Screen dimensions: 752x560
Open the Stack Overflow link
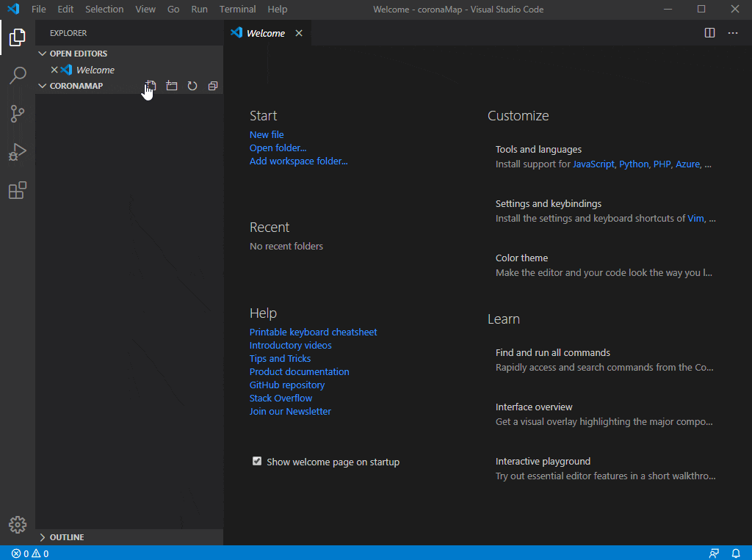[281, 398]
